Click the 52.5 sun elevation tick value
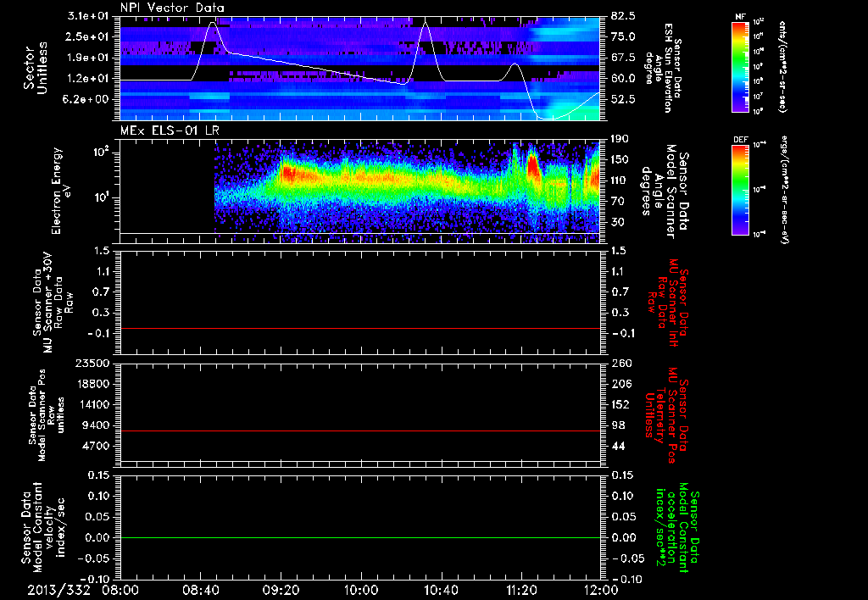 [x=623, y=100]
